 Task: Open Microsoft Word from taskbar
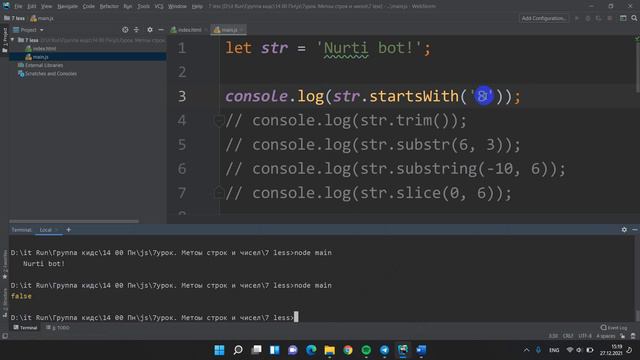pos(421,350)
